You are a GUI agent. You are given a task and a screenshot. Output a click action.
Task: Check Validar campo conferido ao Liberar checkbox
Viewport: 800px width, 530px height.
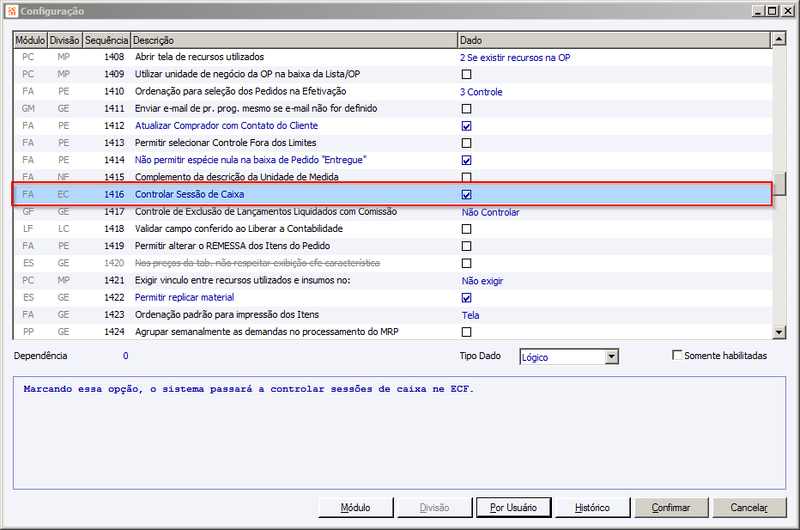tap(466, 229)
